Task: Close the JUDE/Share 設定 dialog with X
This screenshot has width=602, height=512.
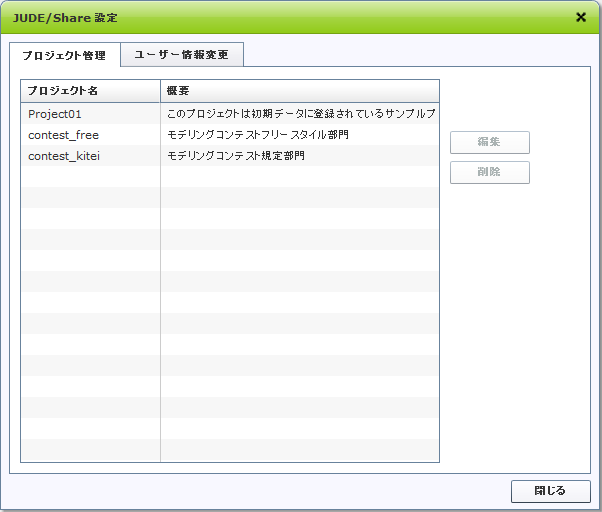Action: coord(581,17)
